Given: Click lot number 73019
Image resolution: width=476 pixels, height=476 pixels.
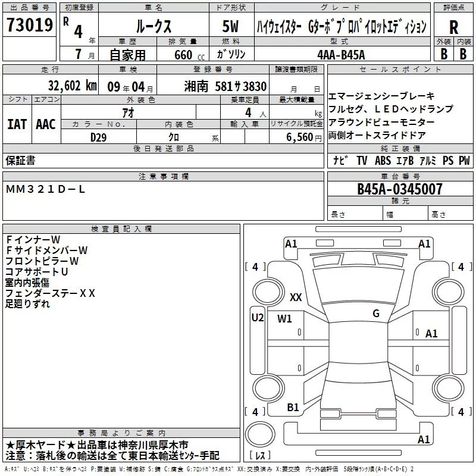Looking at the screenshot, I should pyautogui.click(x=29, y=25).
